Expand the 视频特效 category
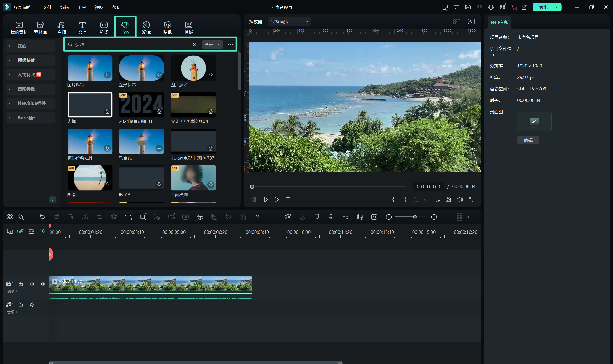The height and width of the screenshot is (364, 613). click(26, 60)
